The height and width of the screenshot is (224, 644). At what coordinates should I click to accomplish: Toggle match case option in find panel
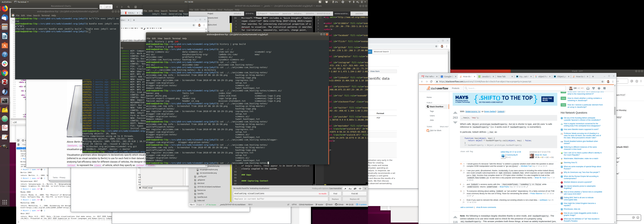pos(350,189)
